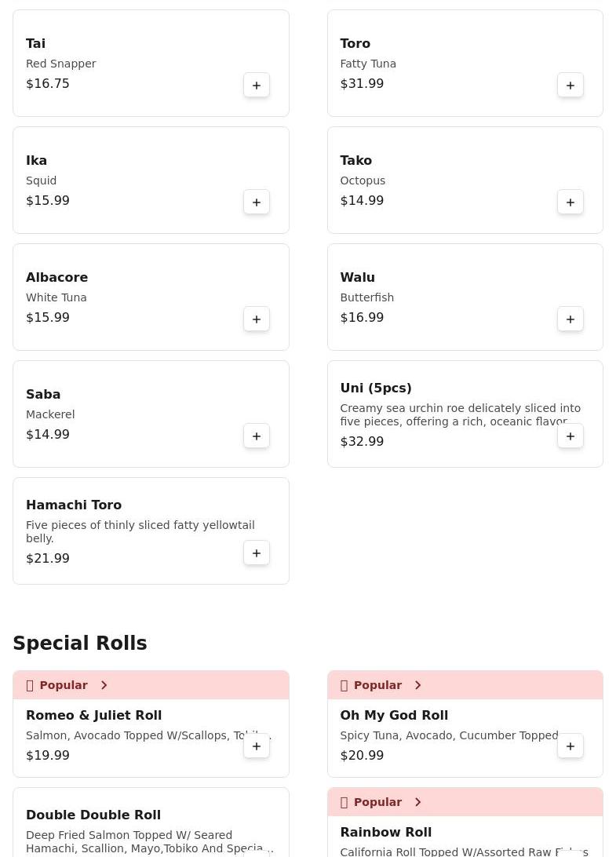
Task: Open the Uni (5pcs) description text
Action: tap(460, 415)
